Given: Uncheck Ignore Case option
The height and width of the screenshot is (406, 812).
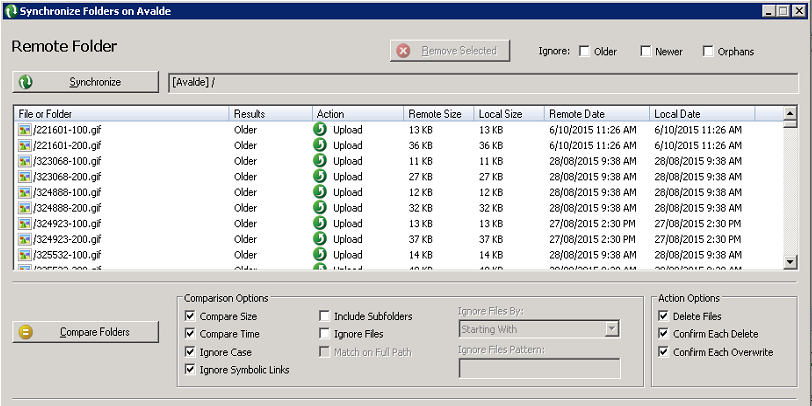Looking at the screenshot, I should [190, 352].
